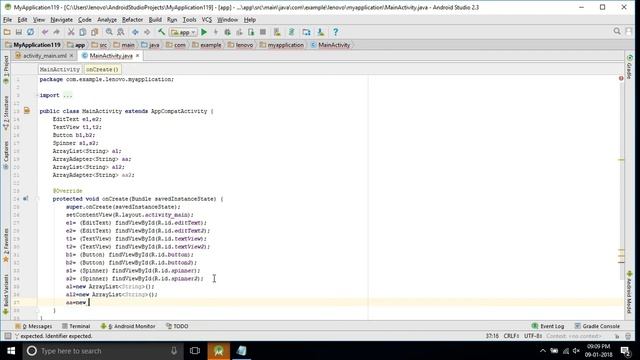Click the Sync Project with Gradle icon
Image resolution: width=640 pixels, height=360 pixels.
(291, 32)
